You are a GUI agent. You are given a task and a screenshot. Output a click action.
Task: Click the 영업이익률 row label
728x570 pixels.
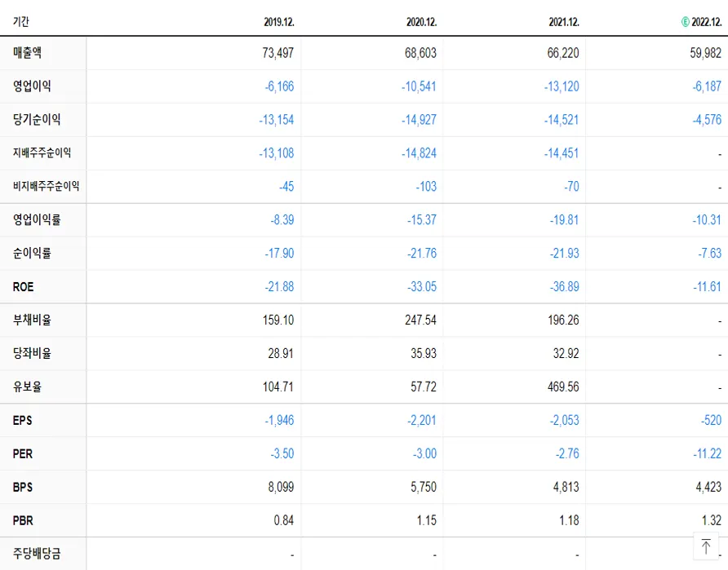[x=37, y=220]
